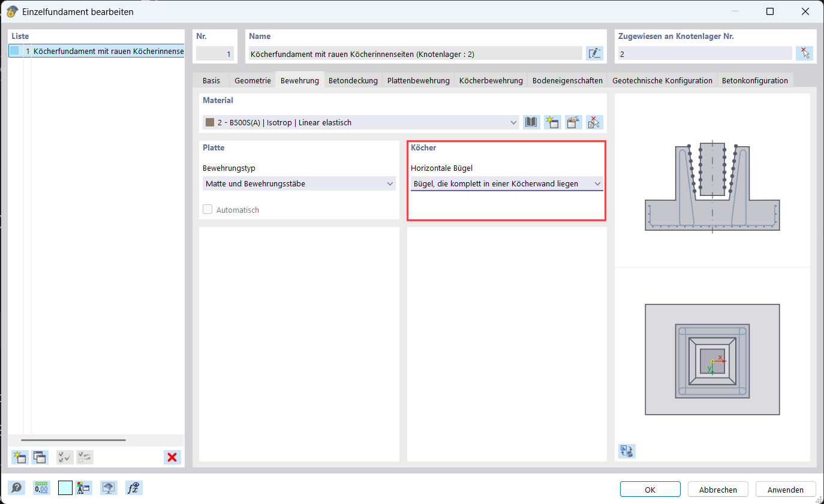
Task: Apply changes with the Anwenden button
Action: [x=786, y=488]
